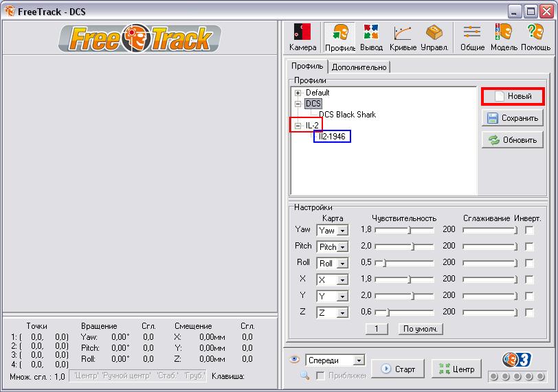Open the Roll map dropdown
The width and height of the screenshot is (558, 392).
point(342,264)
